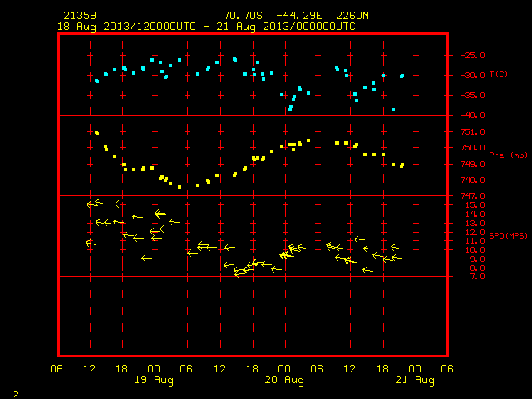Select the 751.0 pressure tick label
532x399 pixels.
[x=472, y=131]
